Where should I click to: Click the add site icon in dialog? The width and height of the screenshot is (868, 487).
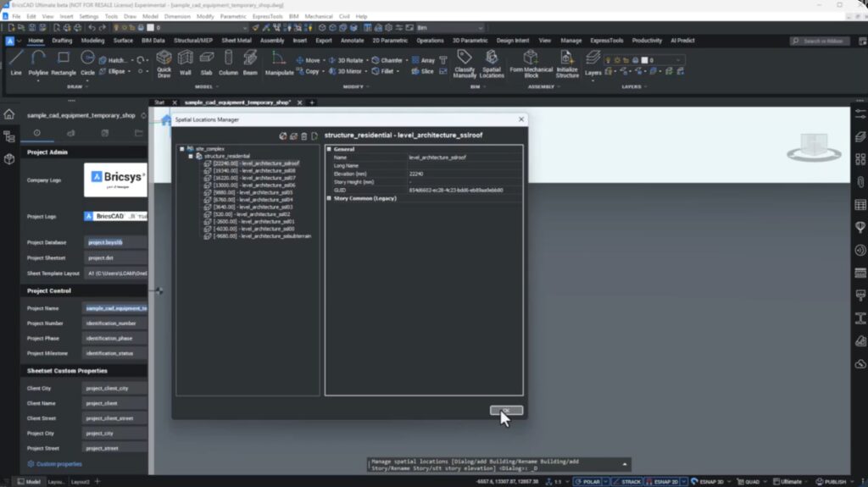(x=283, y=136)
